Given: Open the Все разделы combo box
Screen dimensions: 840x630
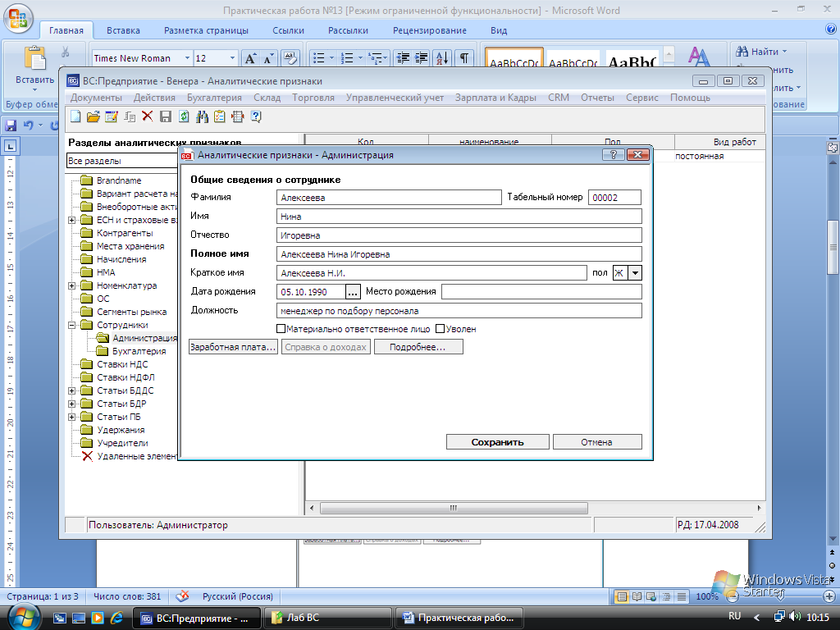Looking at the screenshot, I should pos(122,161).
